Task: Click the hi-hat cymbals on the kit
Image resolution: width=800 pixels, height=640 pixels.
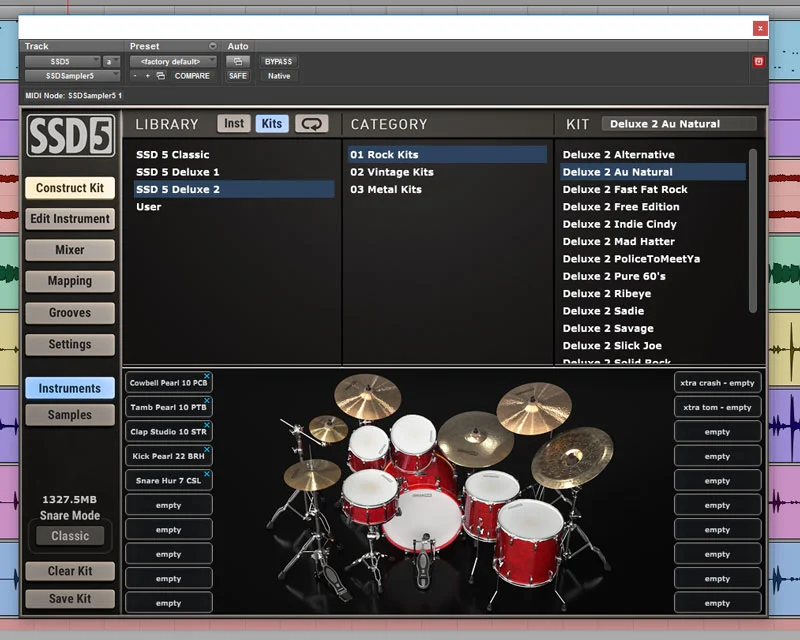Action: coord(312,474)
